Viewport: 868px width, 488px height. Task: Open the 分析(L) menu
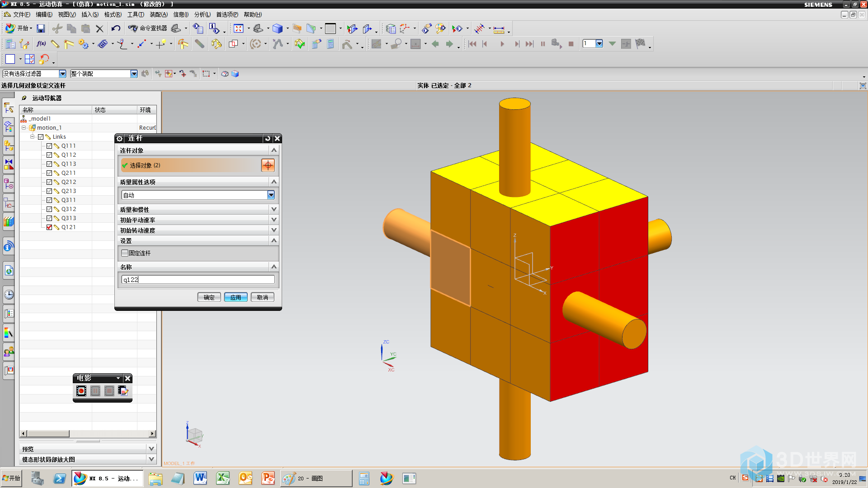click(202, 14)
